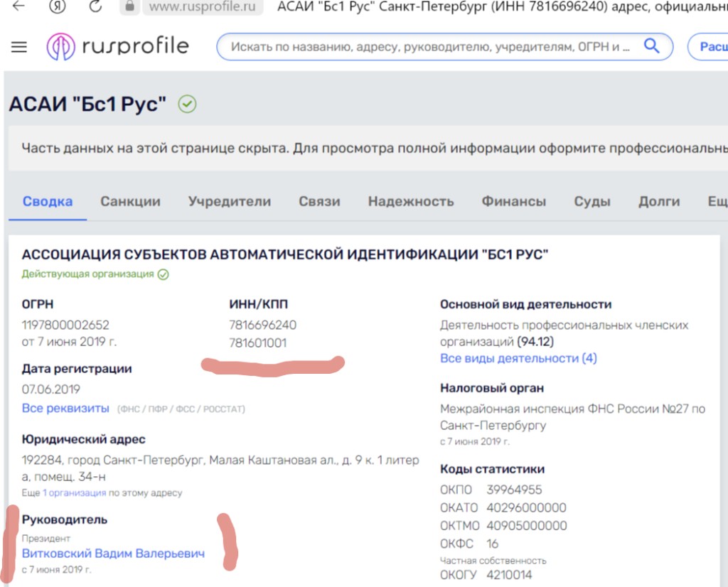Select the activity code (94.12)
This screenshot has height=587, width=728.
535,342
